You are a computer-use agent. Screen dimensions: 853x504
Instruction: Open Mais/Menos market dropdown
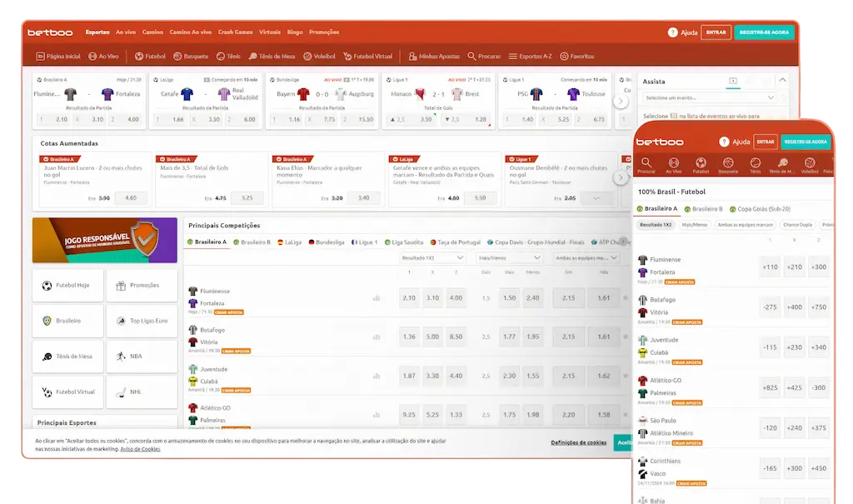click(509, 258)
